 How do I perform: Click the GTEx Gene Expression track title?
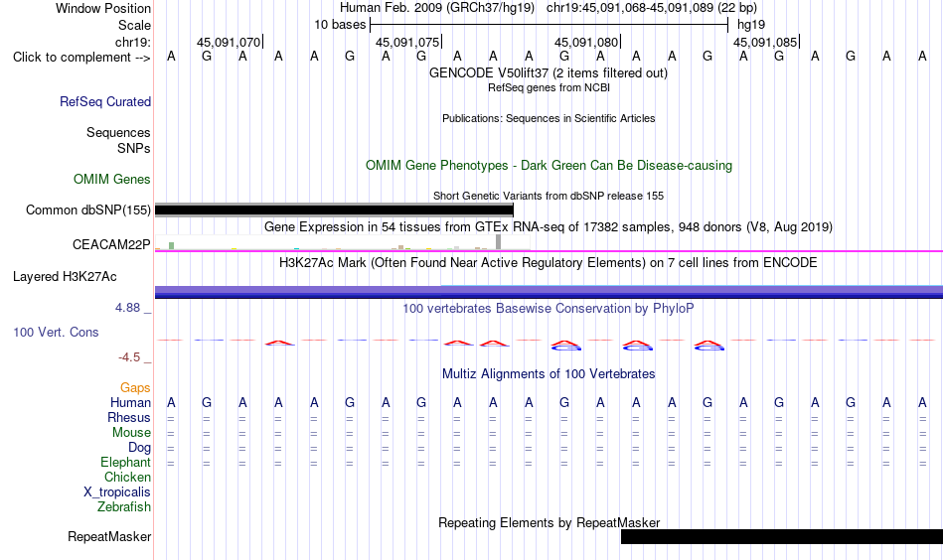[x=549, y=227]
